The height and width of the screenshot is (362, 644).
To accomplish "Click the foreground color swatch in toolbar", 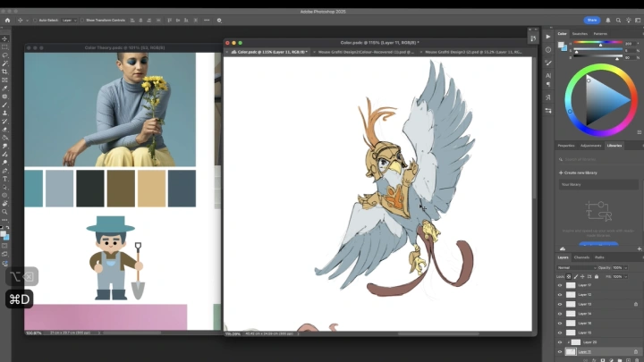I will point(3,234).
